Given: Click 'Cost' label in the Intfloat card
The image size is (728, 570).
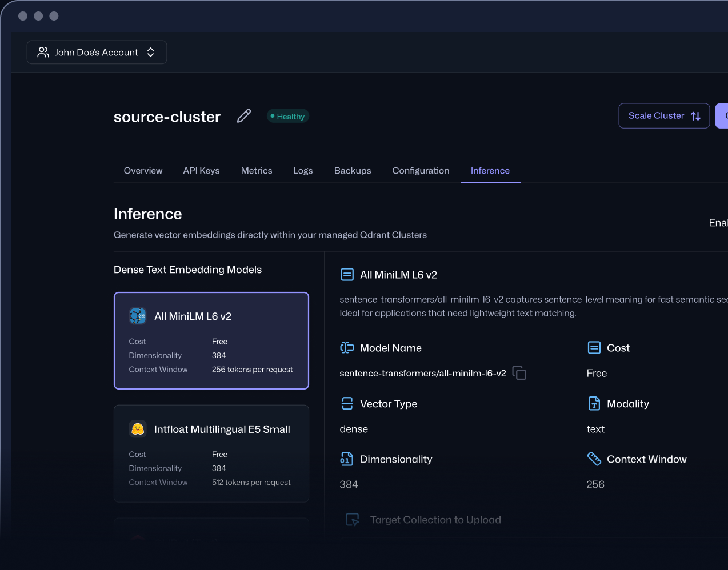Looking at the screenshot, I should point(137,455).
